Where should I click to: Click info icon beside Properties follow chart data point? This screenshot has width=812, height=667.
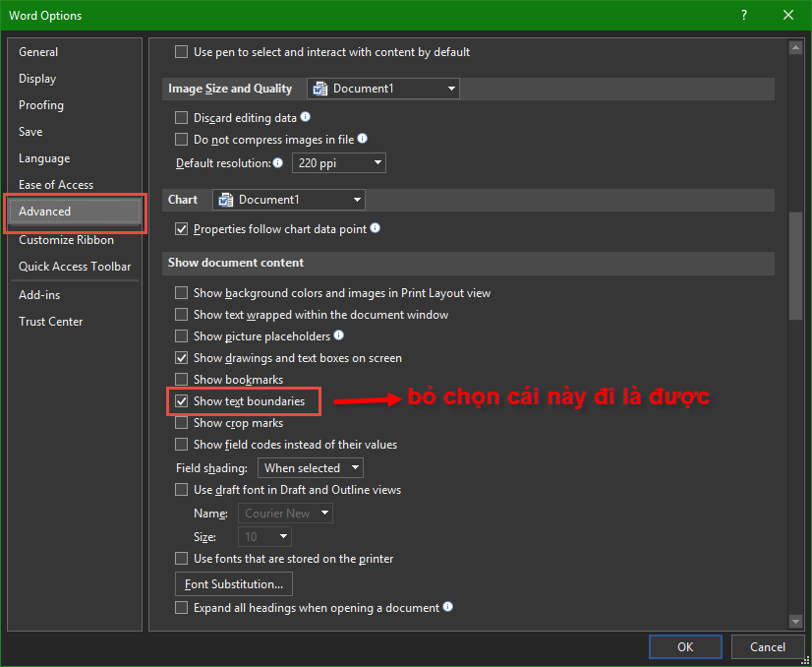pyautogui.click(x=376, y=228)
